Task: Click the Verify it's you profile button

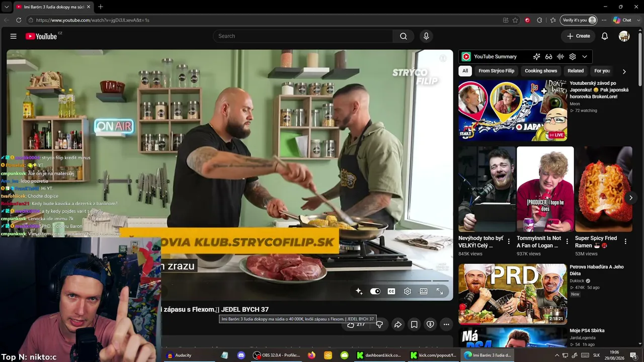Action: (579, 20)
